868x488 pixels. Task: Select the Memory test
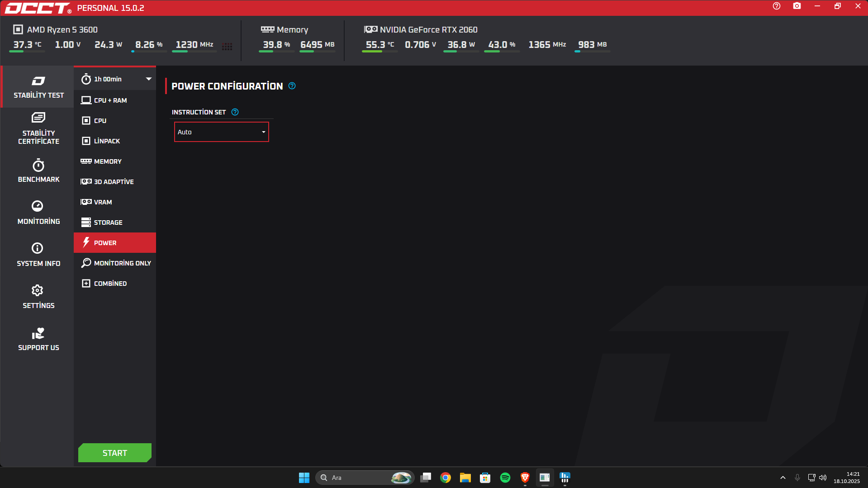[115, 161]
